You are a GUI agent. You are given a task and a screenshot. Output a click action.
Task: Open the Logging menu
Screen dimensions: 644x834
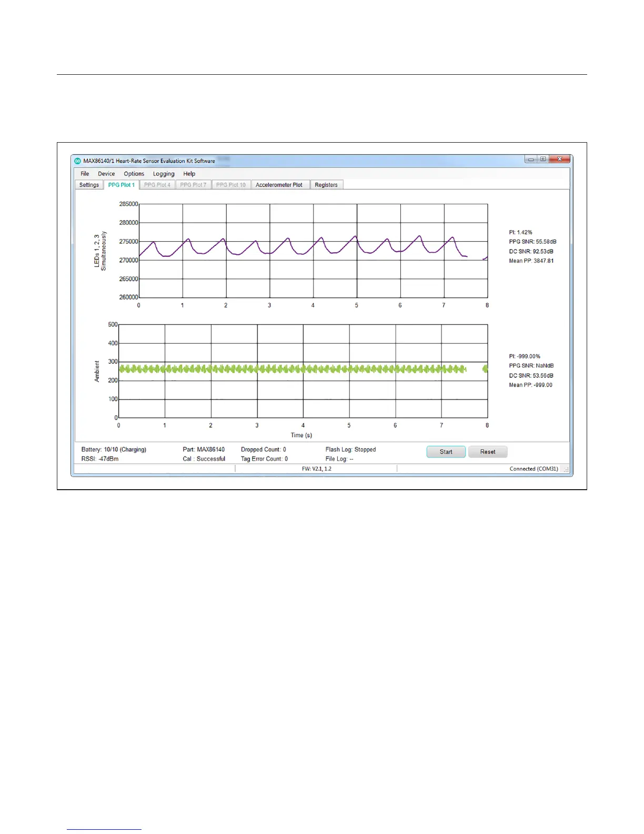tap(164, 174)
